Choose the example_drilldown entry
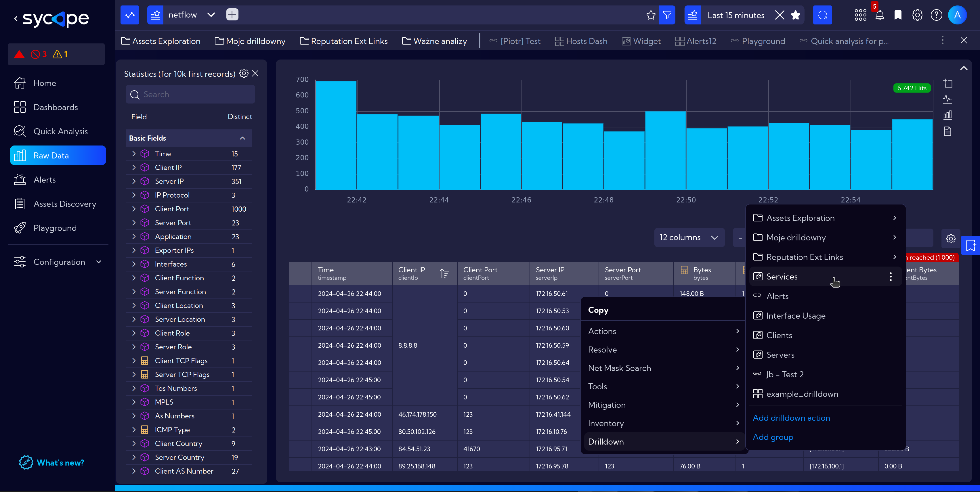This screenshot has width=980, height=492. [x=826, y=394]
